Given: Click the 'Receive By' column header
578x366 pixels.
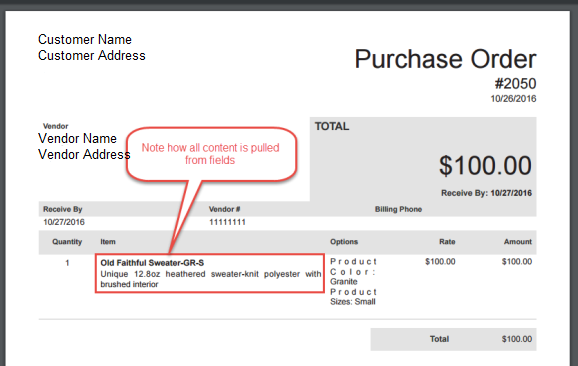Looking at the screenshot, I should coord(63,209).
